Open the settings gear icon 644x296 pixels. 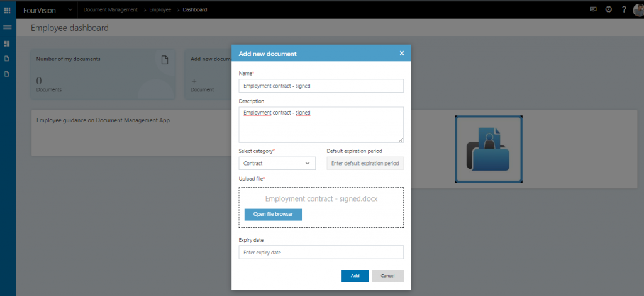(608, 9)
